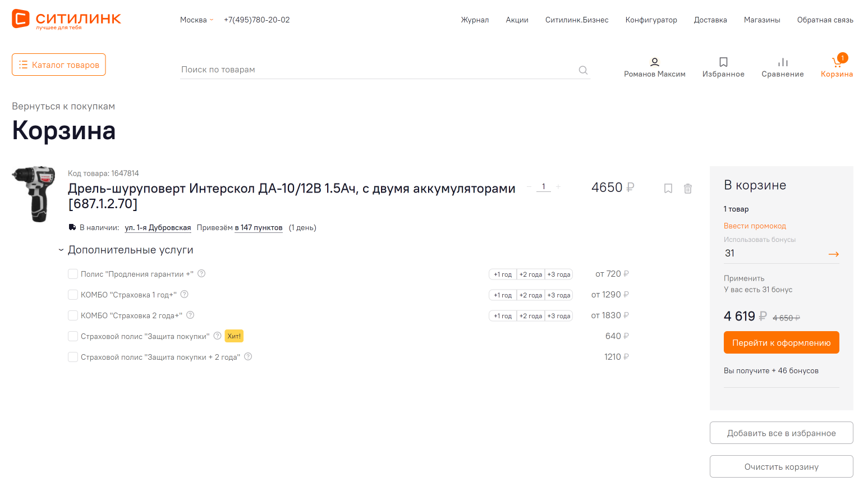Viewport: 868px width, 481px height.
Task: Open Магазины menu item
Action: [762, 20]
